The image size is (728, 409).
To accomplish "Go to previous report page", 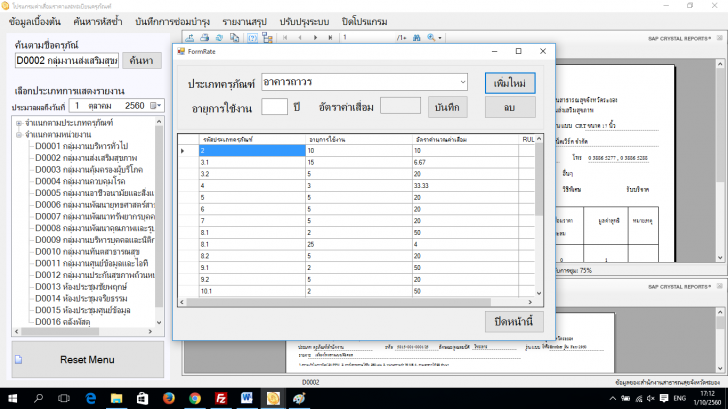I will pyautogui.click(x=300, y=38).
